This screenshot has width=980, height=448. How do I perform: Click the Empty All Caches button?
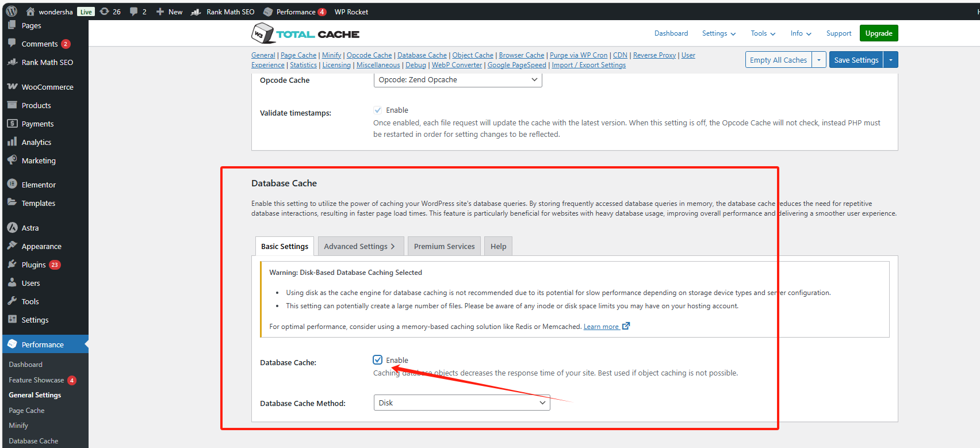coord(778,60)
